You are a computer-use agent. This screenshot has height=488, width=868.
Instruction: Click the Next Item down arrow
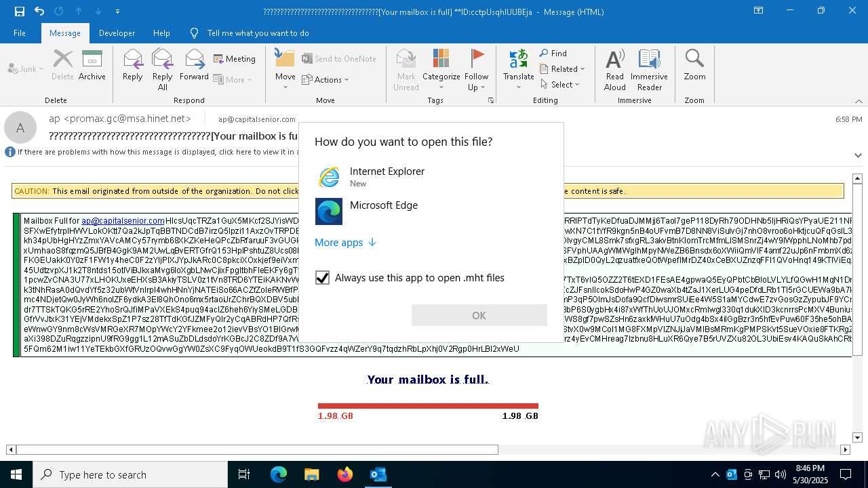(x=98, y=12)
